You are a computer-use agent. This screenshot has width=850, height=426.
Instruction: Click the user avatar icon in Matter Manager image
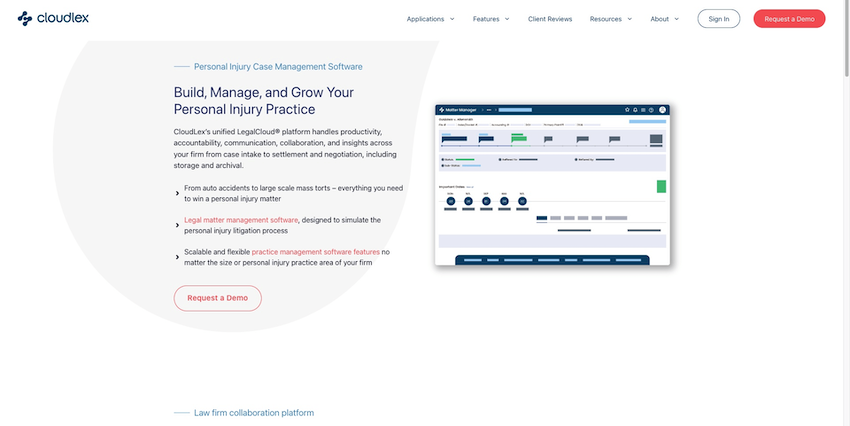tap(662, 109)
